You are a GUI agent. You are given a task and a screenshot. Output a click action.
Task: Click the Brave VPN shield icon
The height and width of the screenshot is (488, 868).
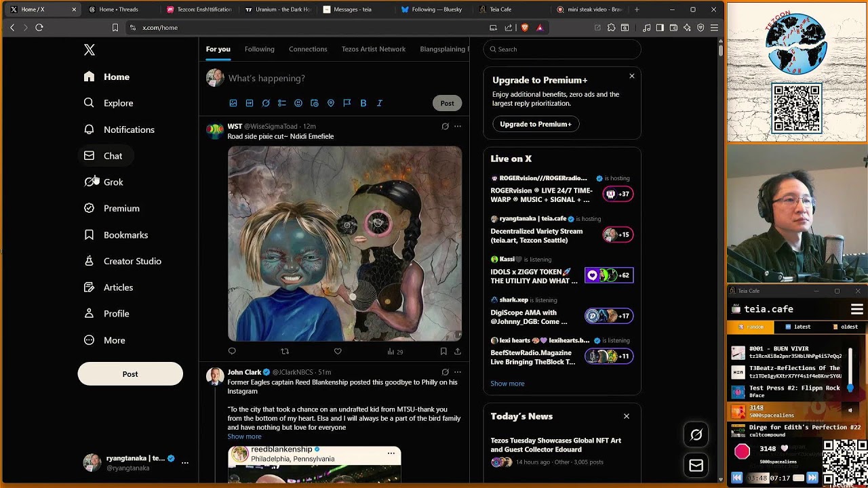pyautogui.click(x=701, y=28)
